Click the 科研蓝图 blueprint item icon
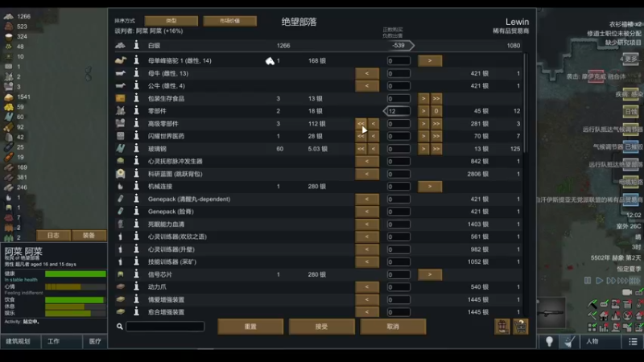Image resolution: width=644 pixels, height=362 pixels. pos(120,174)
